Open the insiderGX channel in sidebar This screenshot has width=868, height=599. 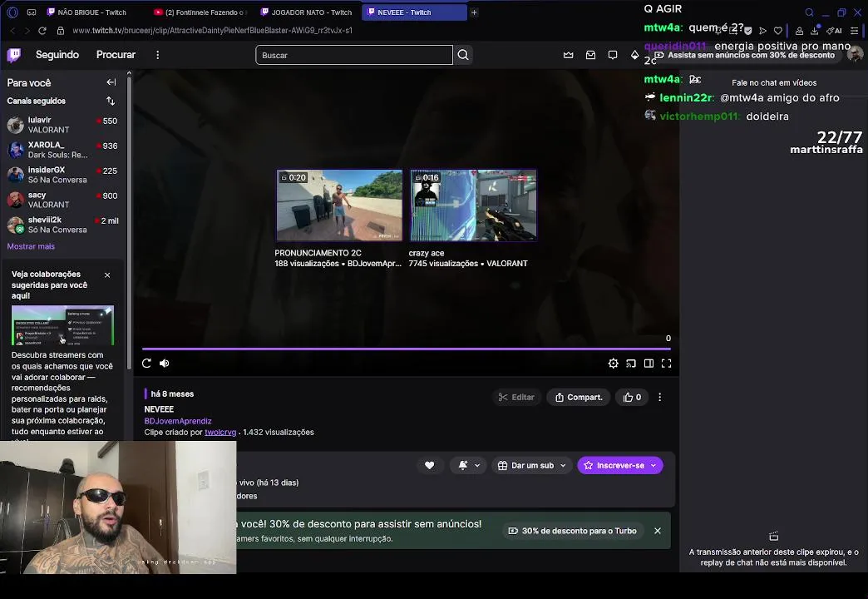pyautogui.click(x=62, y=175)
